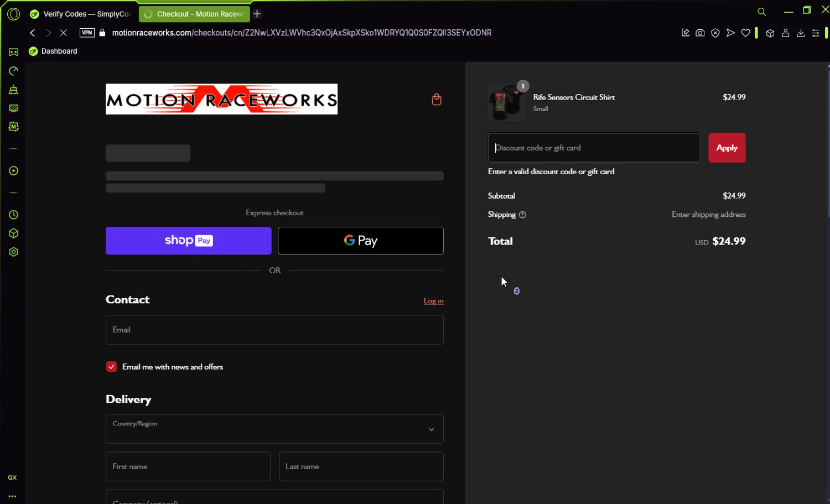This screenshot has height=504, width=830.
Task: Open Extensions cube icon in sidebar
Action: point(14,233)
